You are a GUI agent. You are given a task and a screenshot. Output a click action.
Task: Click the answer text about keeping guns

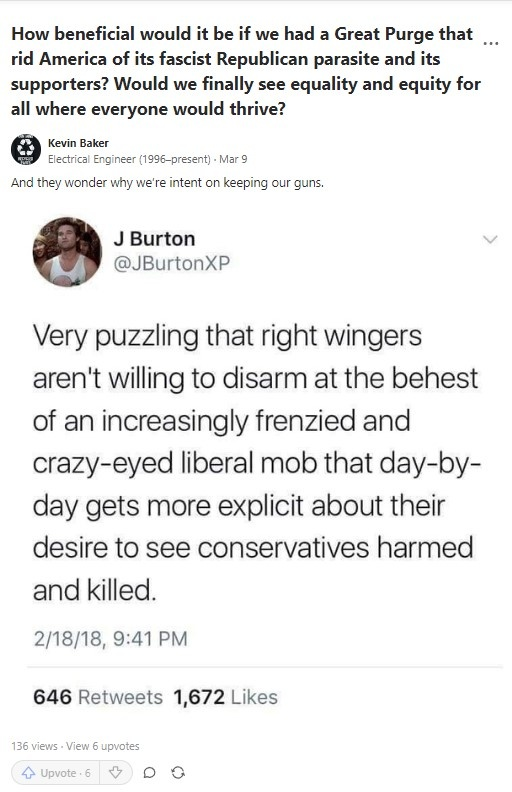167,182
